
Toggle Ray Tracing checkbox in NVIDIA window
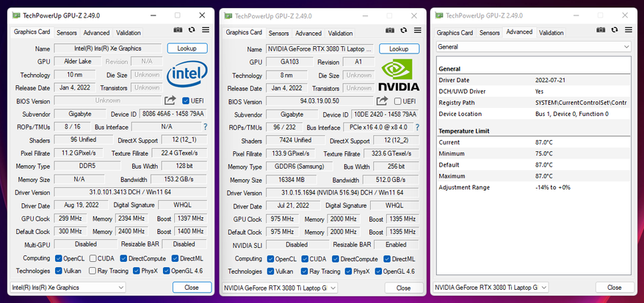tap(305, 271)
